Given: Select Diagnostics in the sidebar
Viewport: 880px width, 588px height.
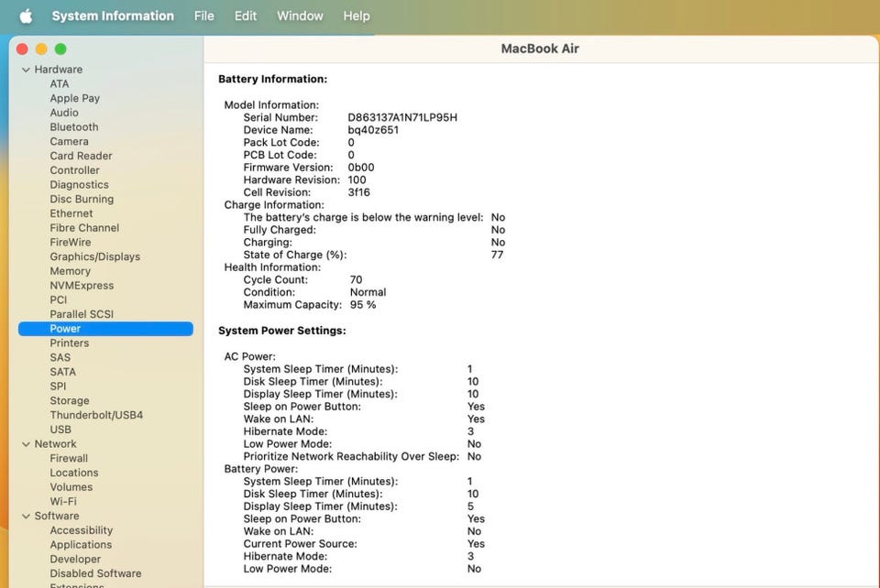Looking at the screenshot, I should coord(79,185).
